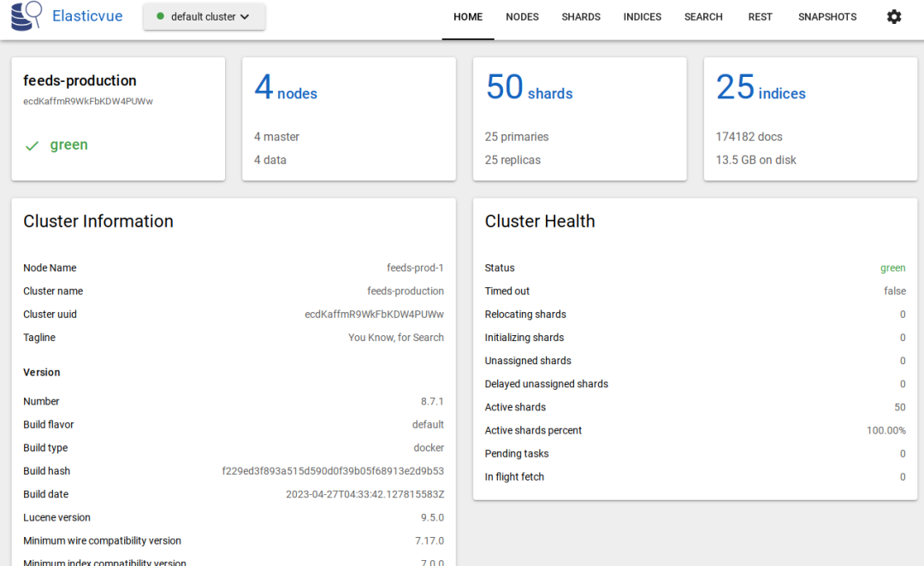Select the Active shards value 50
The height and width of the screenshot is (566, 924).
(x=900, y=408)
